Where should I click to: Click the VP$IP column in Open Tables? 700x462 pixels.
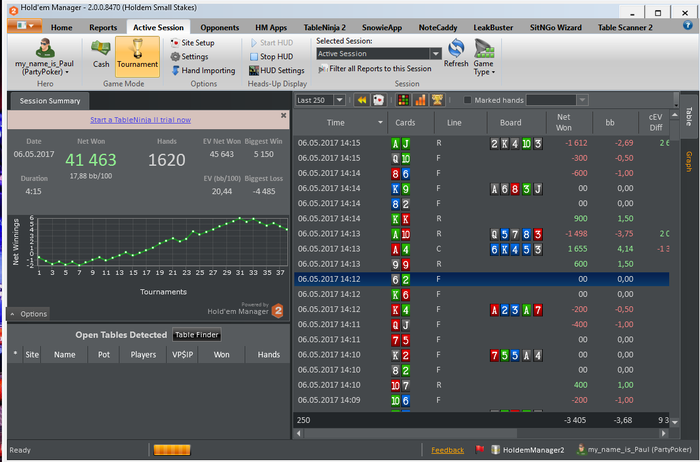183,354
